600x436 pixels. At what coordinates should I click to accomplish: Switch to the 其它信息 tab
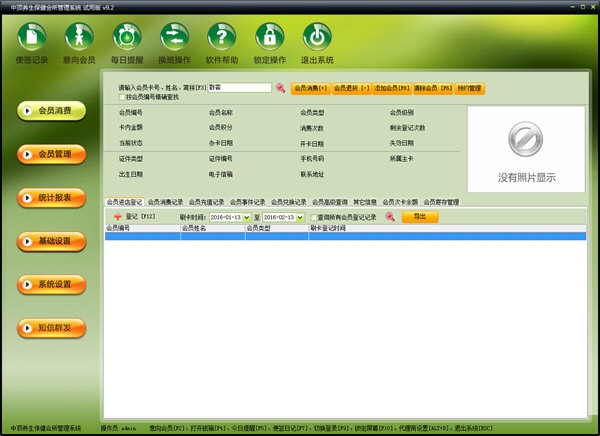[365, 202]
